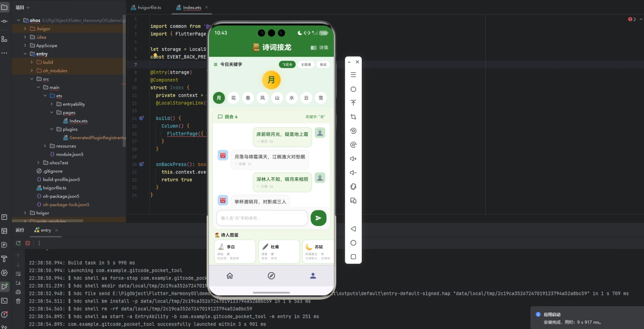Open the Structure tool window icon
The image size is (644, 329).
pyautogui.click(x=4, y=39)
